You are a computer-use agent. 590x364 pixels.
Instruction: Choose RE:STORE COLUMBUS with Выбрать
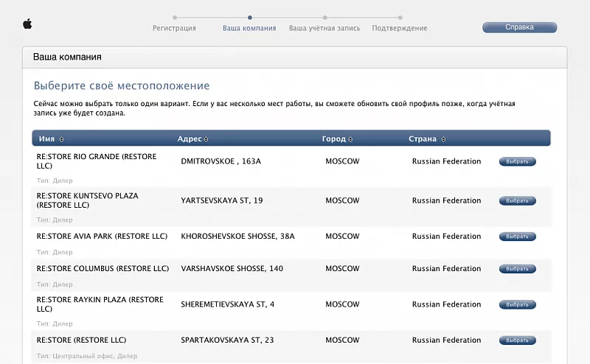click(x=518, y=269)
